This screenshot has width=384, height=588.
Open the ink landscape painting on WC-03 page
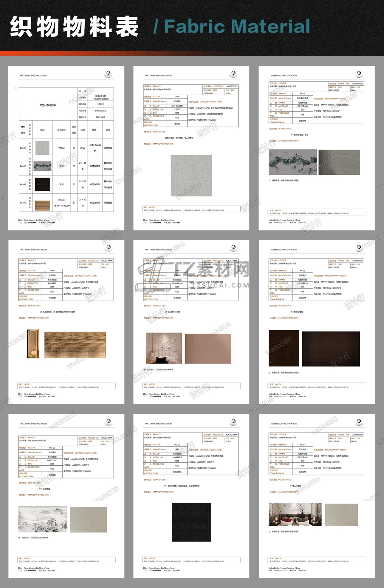click(x=43, y=519)
